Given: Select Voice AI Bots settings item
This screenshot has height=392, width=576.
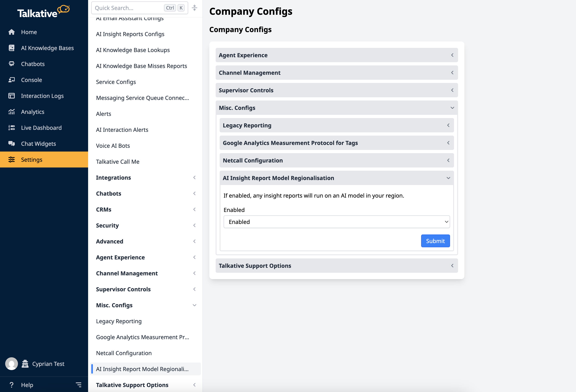Looking at the screenshot, I should point(113,146).
